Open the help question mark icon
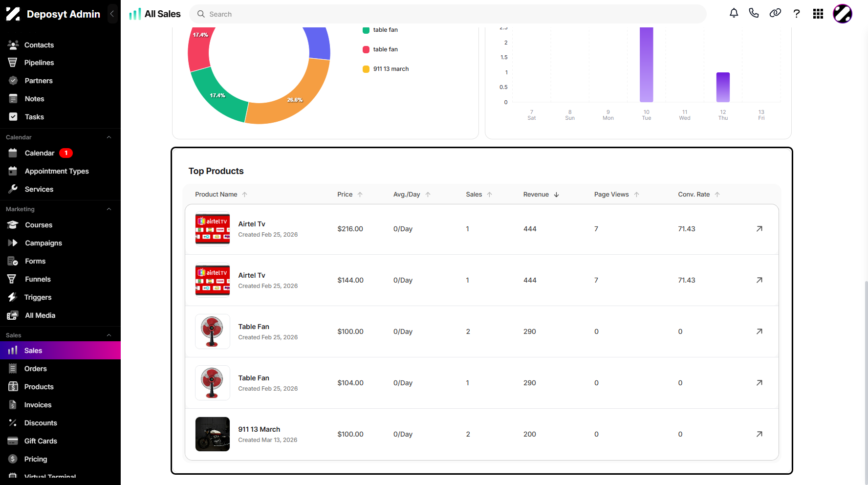Image resolution: width=868 pixels, height=485 pixels. click(x=797, y=14)
